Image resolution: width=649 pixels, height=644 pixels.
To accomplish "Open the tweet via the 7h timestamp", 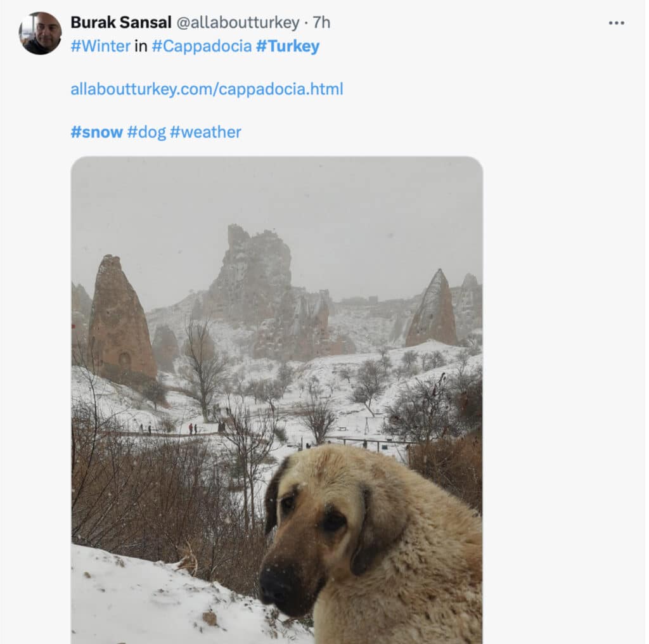I will coord(321,23).
